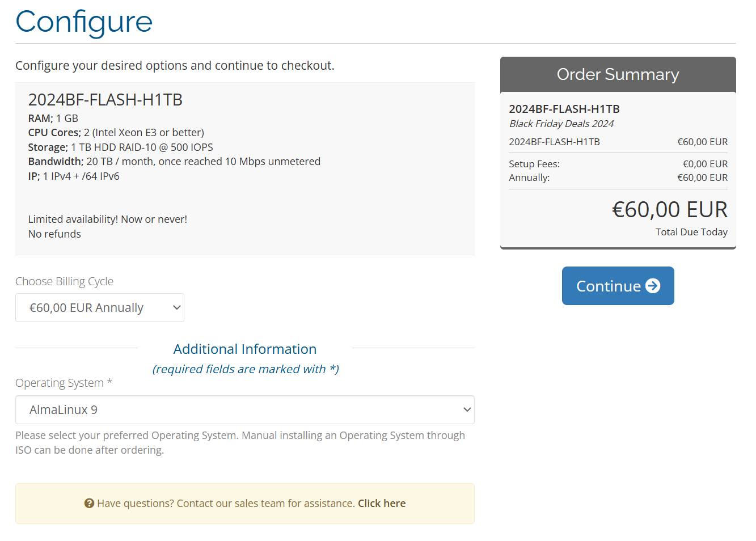Screen dimensions: 756x541
Task: Click the arrow icon inside Continue button
Action: pos(653,286)
